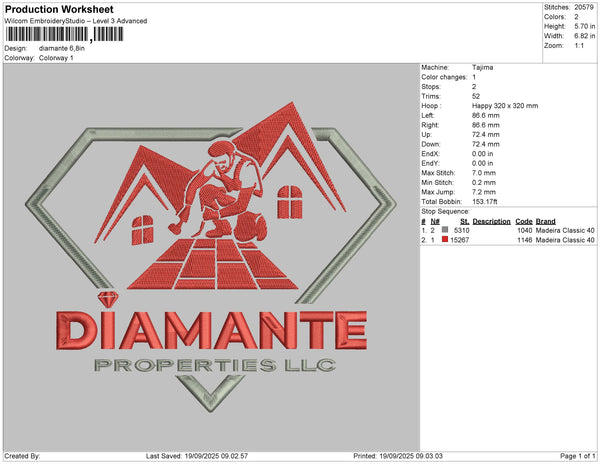This screenshot has height=464, width=600.
Task: Click the Code column header
Action: point(524,221)
